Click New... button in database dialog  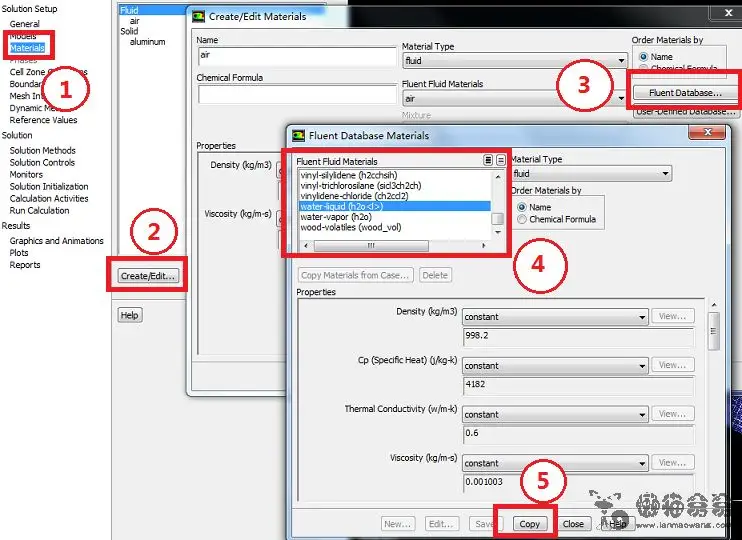tap(398, 524)
